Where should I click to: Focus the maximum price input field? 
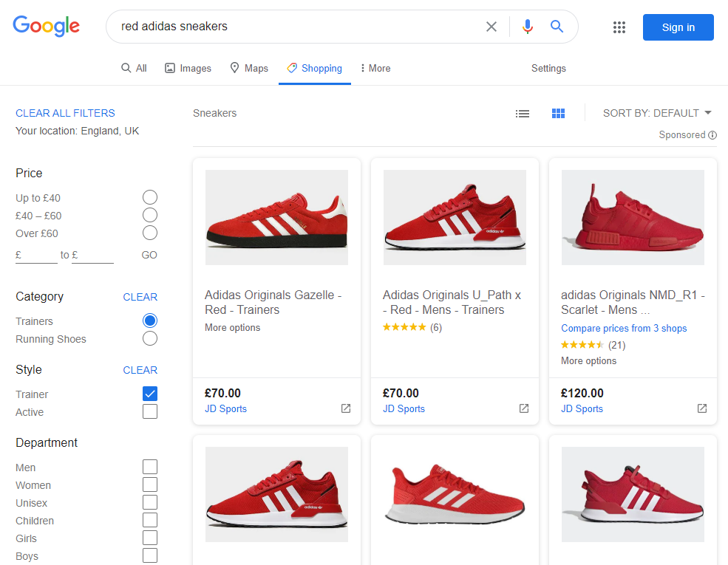[x=92, y=255]
